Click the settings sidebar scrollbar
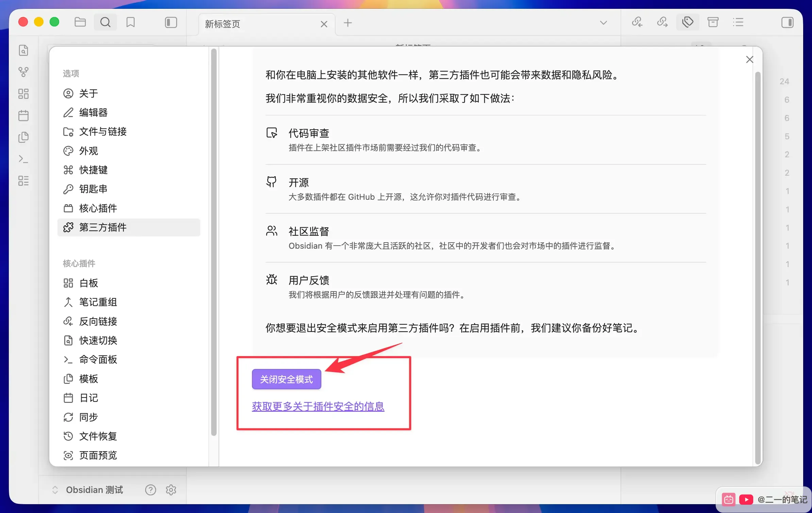 tap(214, 242)
